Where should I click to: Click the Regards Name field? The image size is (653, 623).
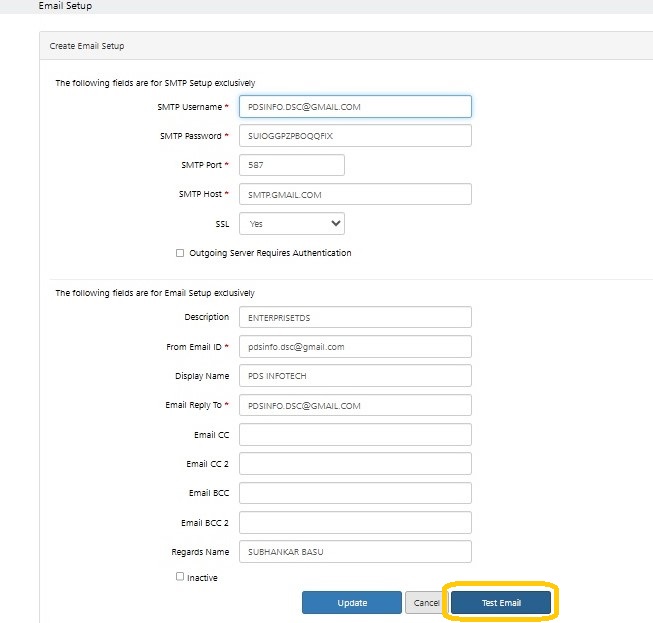tap(355, 552)
